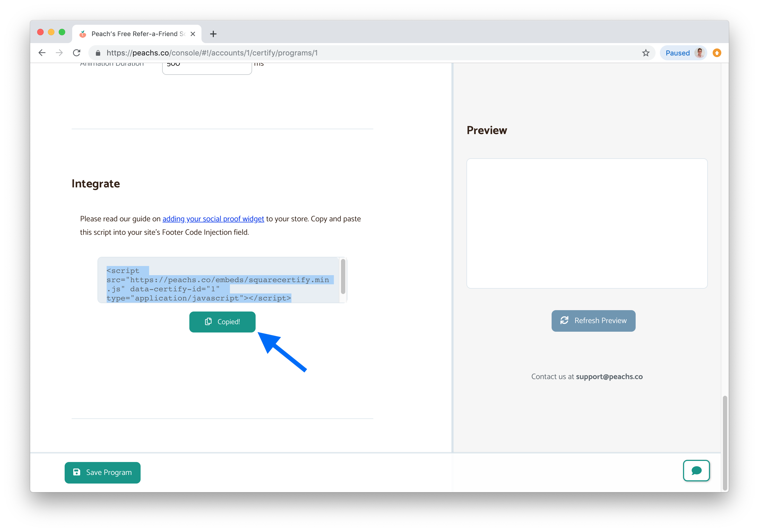Screen dimensions: 759x532
Task: Open the adding your social proof widget link
Action: coord(213,219)
